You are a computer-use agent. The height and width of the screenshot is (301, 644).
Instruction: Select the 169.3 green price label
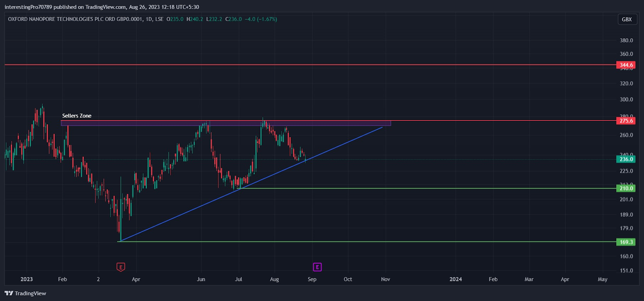coord(626,242)
